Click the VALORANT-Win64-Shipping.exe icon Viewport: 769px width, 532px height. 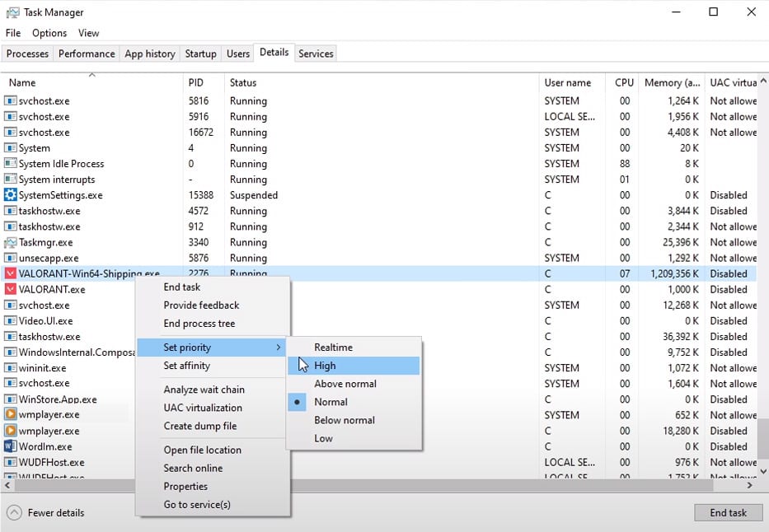[11, 274]
